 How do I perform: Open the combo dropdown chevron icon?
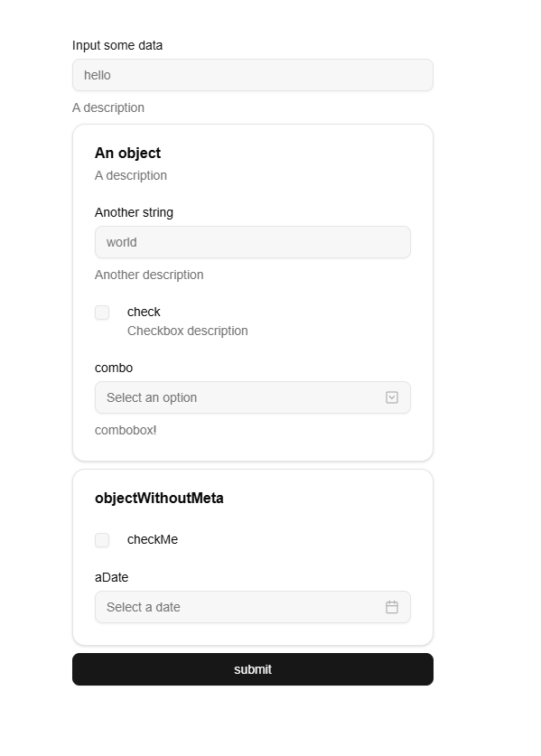[391, 397]
